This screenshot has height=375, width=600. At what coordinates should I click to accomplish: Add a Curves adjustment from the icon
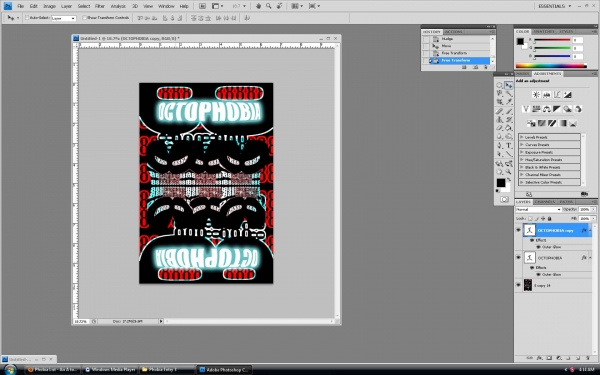tap(557, 95)
